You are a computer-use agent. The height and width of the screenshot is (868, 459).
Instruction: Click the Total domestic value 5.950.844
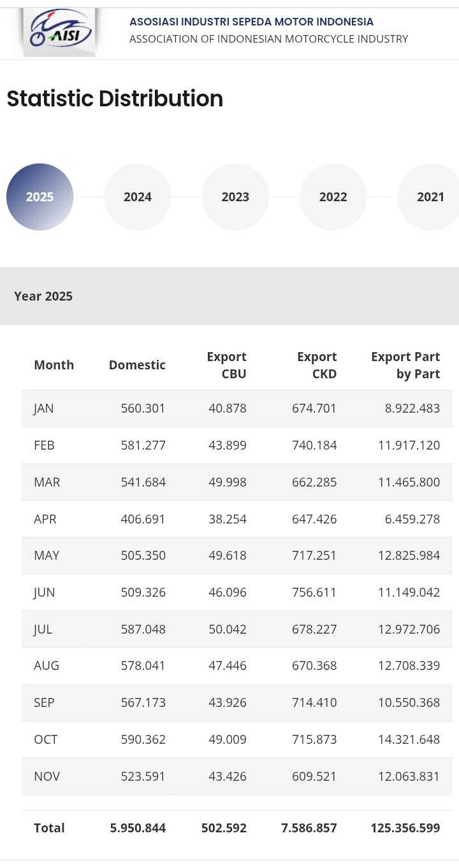138,828
